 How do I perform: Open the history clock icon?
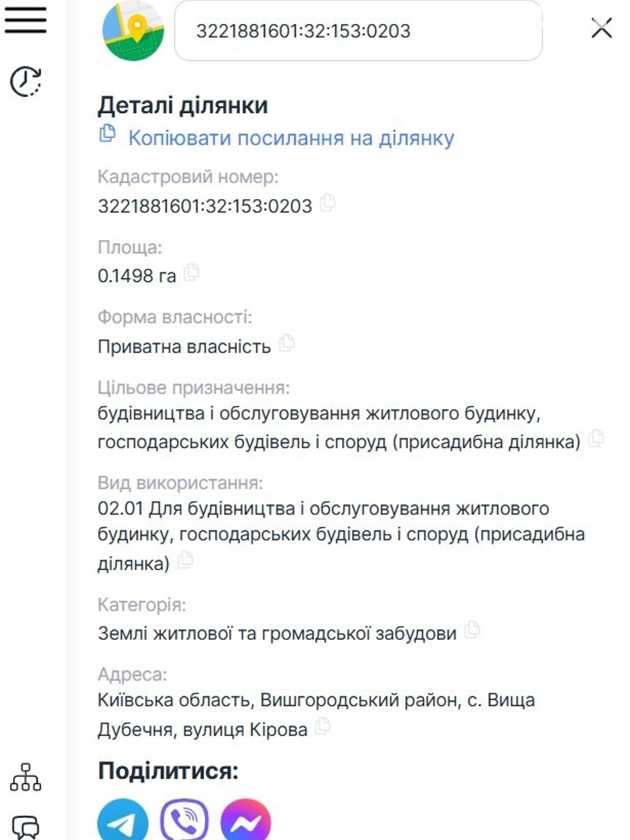(26, 81)
